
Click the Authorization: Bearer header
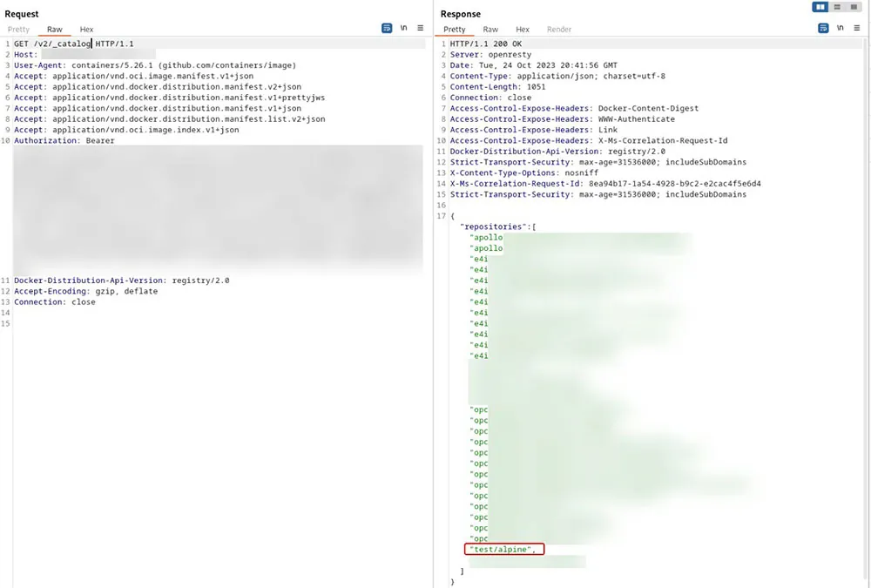pyautogui.click(x=64, y=140)
